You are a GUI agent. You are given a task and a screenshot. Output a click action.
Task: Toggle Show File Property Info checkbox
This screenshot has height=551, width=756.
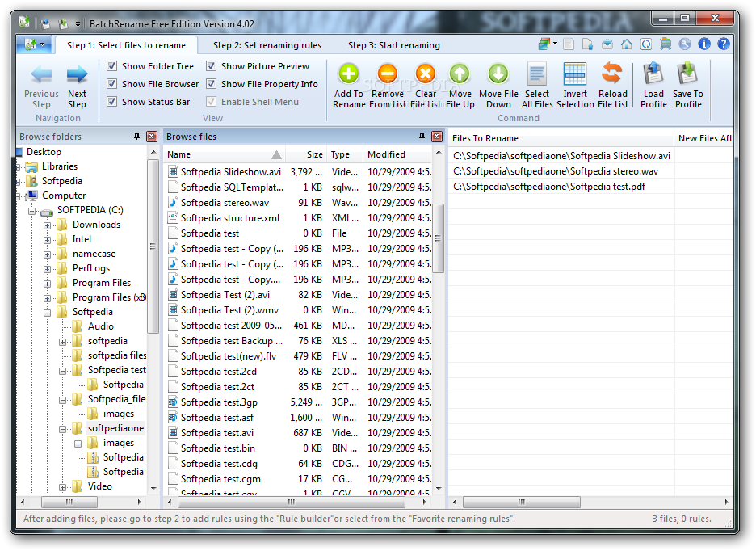click(x=211, y=84)
